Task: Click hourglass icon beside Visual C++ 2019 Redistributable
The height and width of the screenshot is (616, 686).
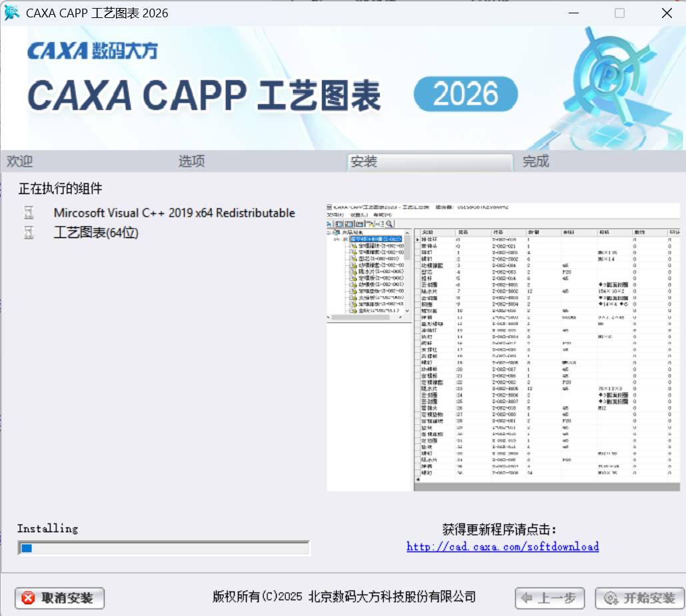Action: click(x=29, y=213)
